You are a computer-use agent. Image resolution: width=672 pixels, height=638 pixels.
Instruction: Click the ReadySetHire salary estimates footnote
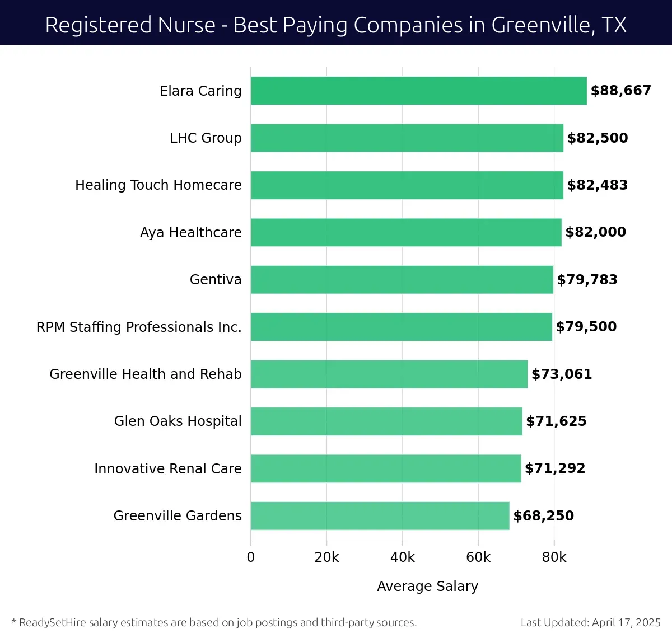point(214,622)
